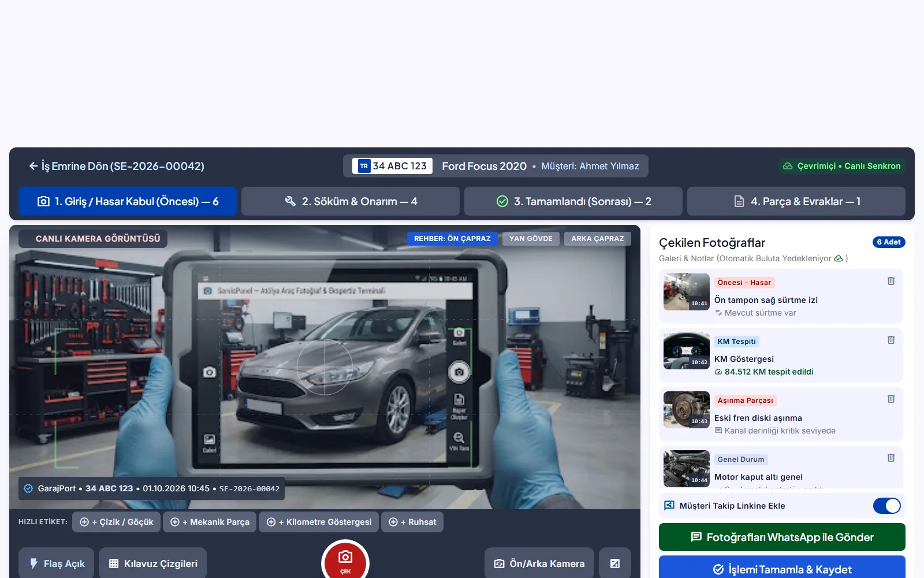Image resolution: width=924 pixels, height=578 pixels.
Task: Click Fotoğrafları WhatsApp ile Gönder
Action: [782, 537]
